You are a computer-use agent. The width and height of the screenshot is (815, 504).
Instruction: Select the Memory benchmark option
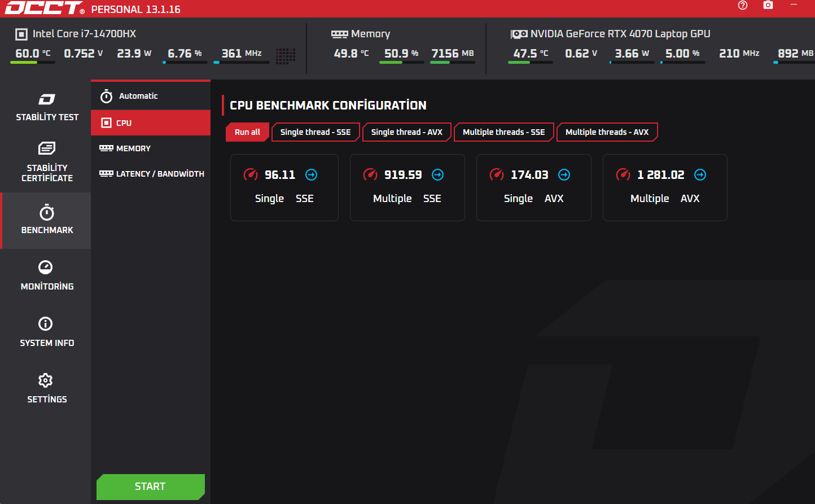pos(151,148)
